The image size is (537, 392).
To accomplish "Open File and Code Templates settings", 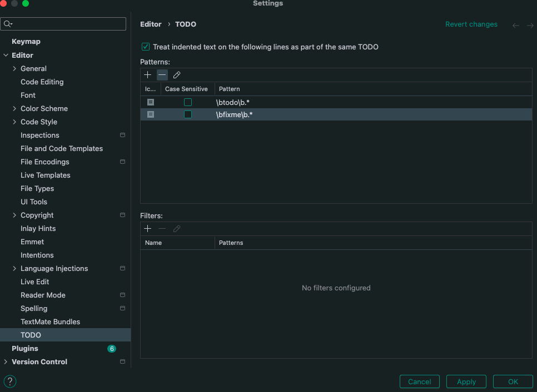I will (x=62, y=148).
